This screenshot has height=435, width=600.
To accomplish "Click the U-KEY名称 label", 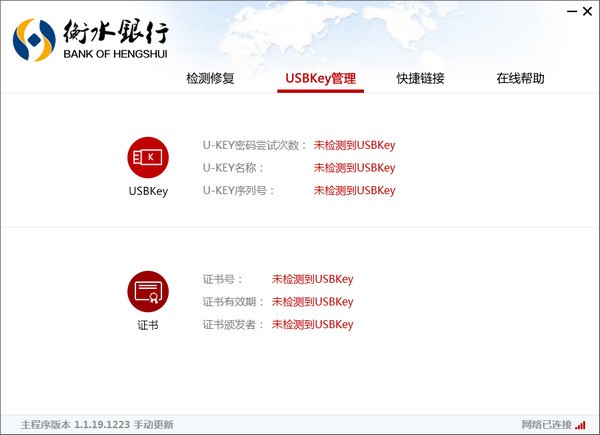I will (x=233, y=168).
